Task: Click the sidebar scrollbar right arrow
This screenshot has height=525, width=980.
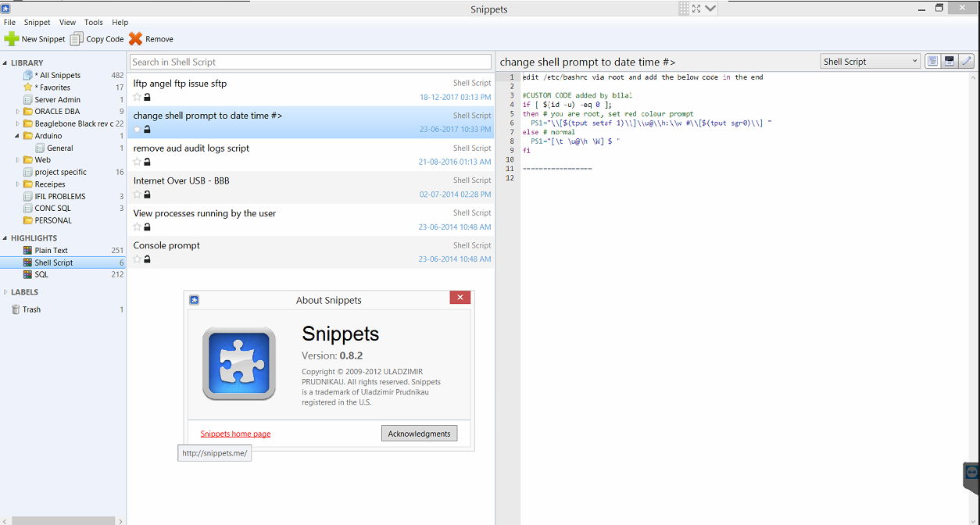Action: tap(120, 520)
